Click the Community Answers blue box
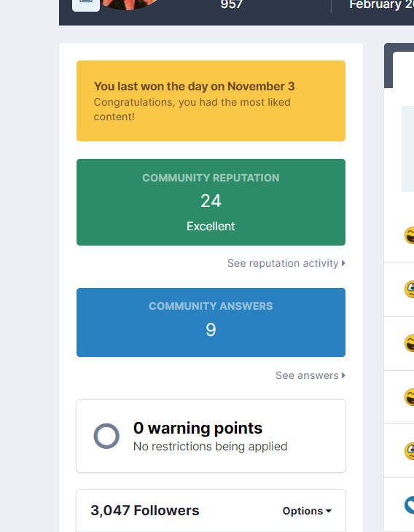Screen dimensions: 414x532 (211, 322)
